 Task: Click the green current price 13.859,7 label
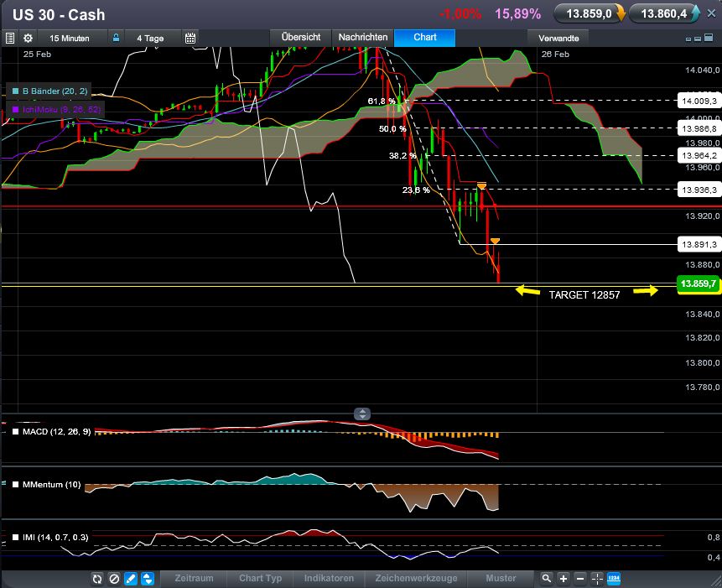699,284
